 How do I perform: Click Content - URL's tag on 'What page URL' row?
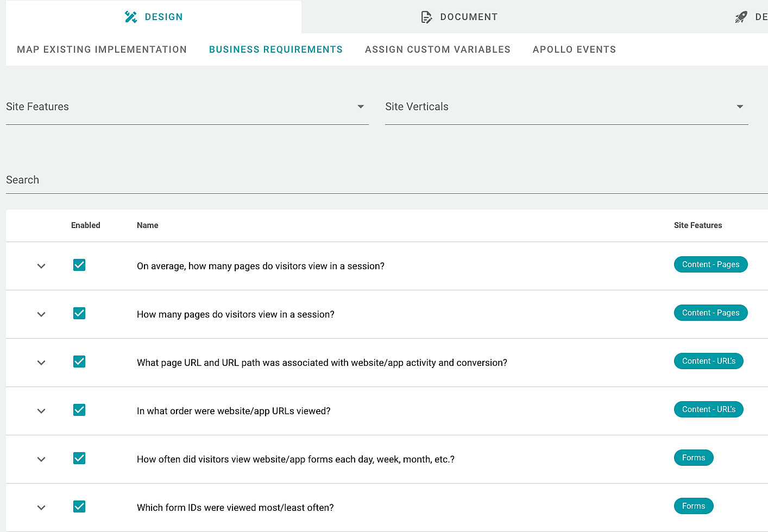[709, 361]
